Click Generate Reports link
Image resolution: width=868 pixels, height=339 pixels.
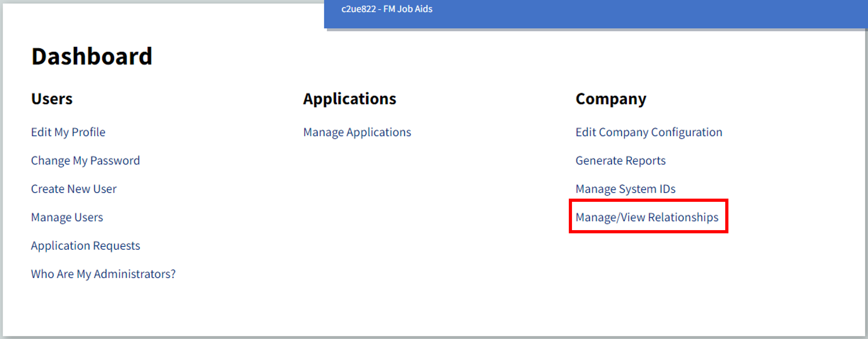click(621, 160)
